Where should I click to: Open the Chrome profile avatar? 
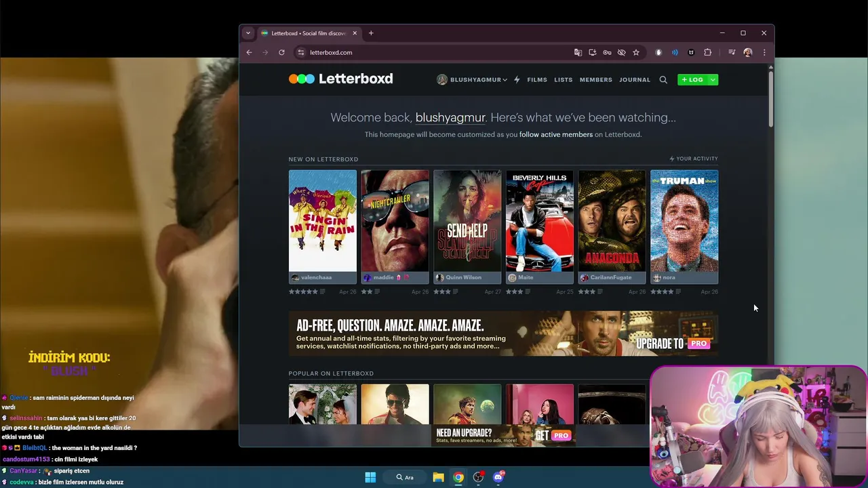pyautogui.click(x=748, y=52)
